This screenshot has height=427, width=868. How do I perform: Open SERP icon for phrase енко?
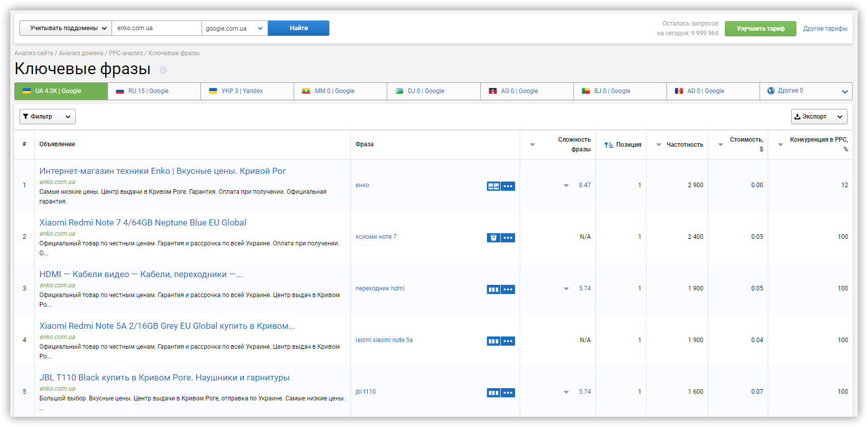pos(493,186)
